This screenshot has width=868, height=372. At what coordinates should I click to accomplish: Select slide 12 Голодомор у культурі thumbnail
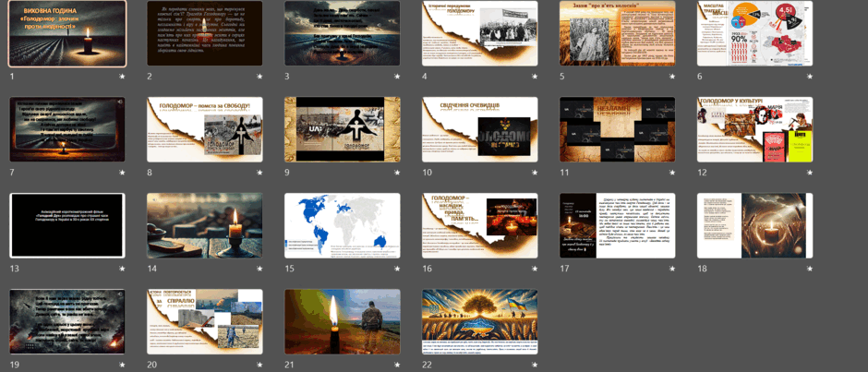click(755, 129)
